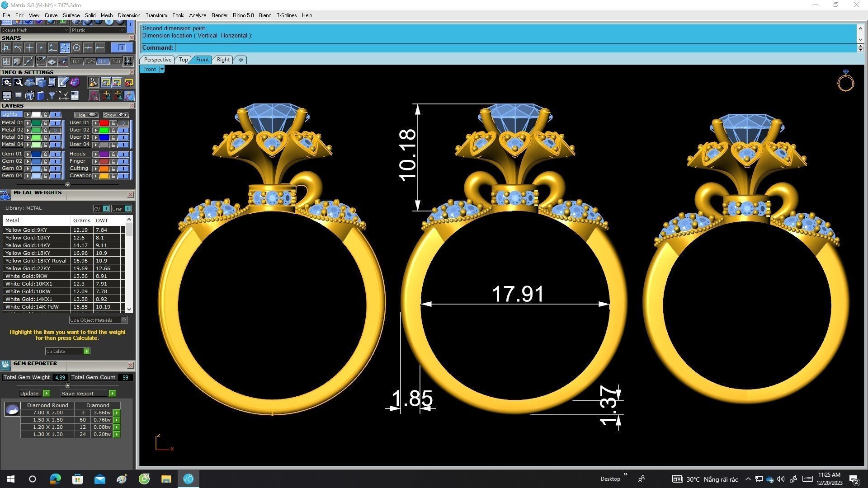Click the four viewport layout icon
Screen dimensions: 868x488
pyautogui.click(x=7, y=95)
